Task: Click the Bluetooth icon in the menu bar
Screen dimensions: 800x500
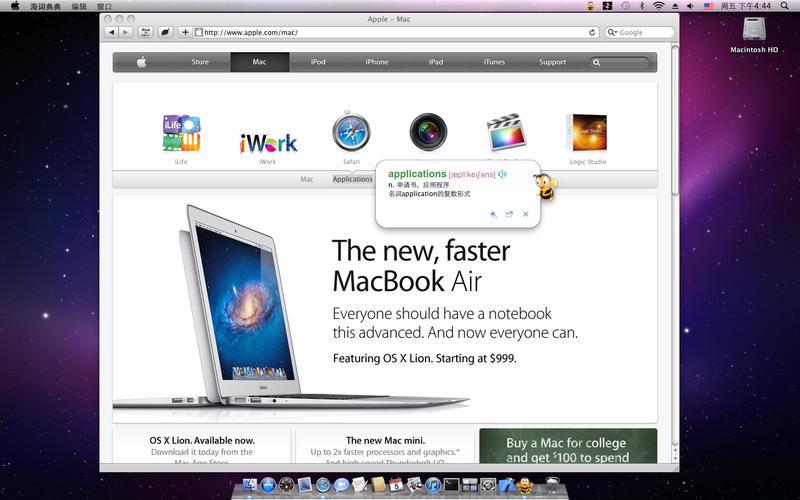Action: point(642,6)
